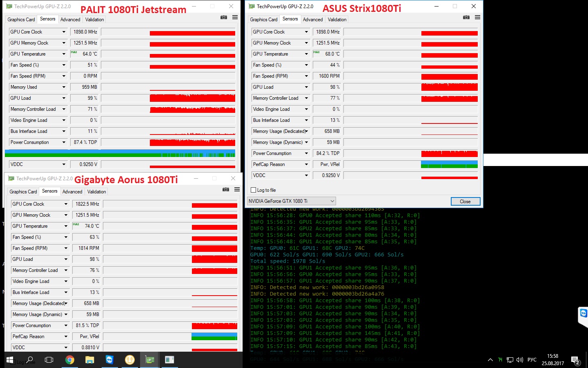The image size is (588, 368).
Task: Expand PerfCap Reason dropdown in ASUS window
Action: click(x=306, y=164)
